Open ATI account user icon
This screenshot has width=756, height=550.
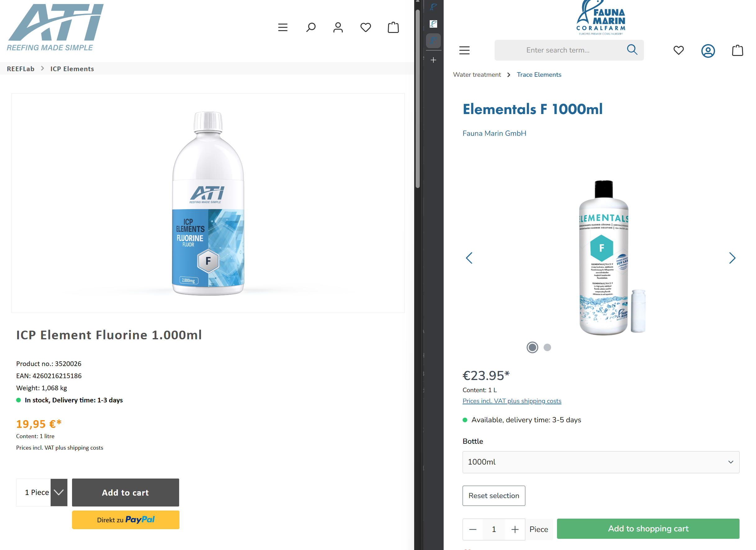coord(338,27)
